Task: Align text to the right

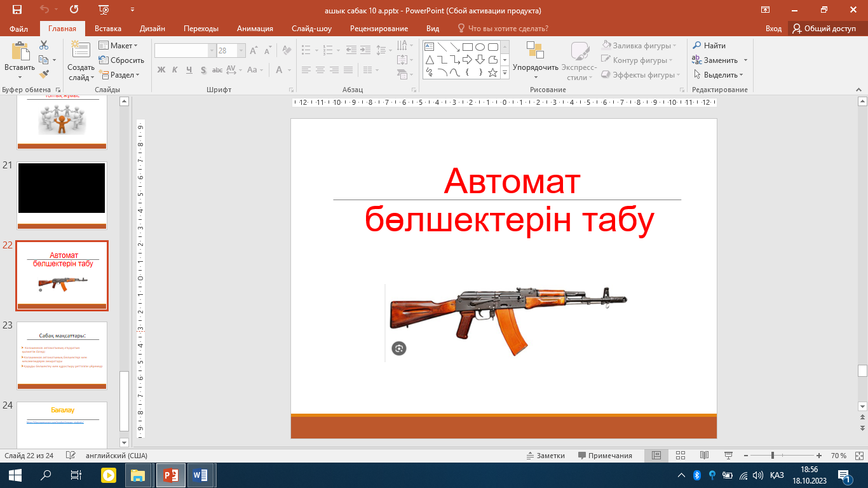Action: click(334, 70)
